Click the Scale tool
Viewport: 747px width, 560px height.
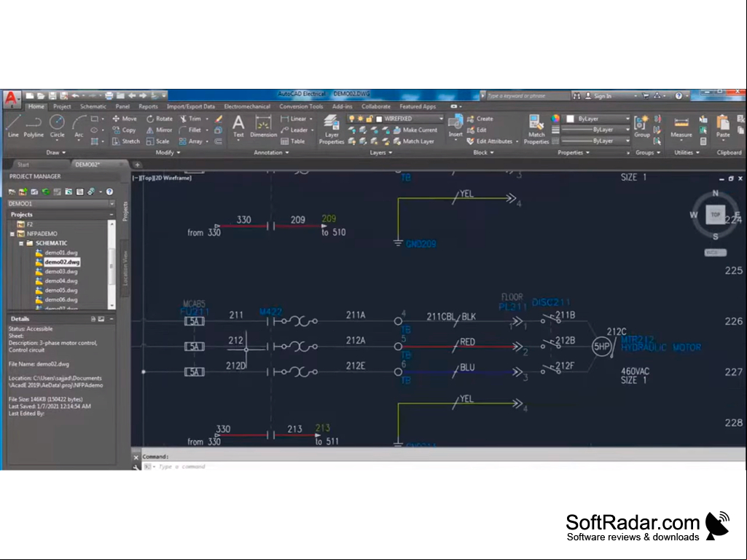tap(157, 141)
